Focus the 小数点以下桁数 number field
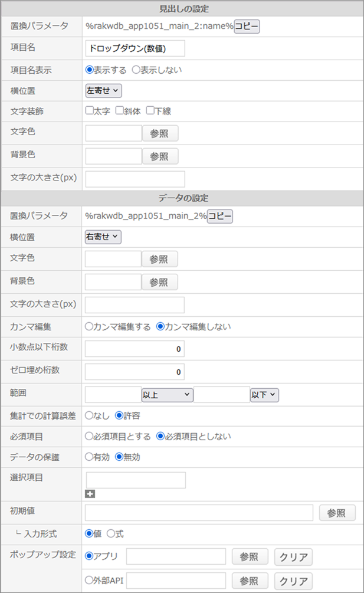 coord(135,349)
